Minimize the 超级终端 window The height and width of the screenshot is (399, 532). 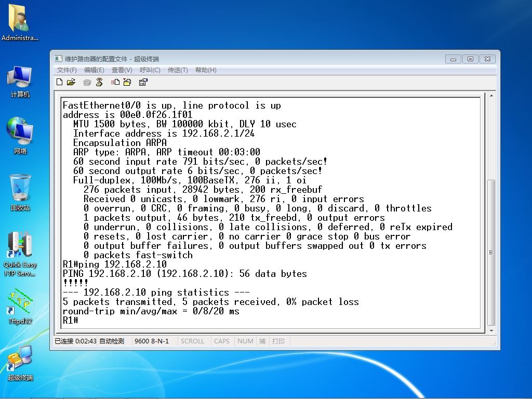click(453, 59)
